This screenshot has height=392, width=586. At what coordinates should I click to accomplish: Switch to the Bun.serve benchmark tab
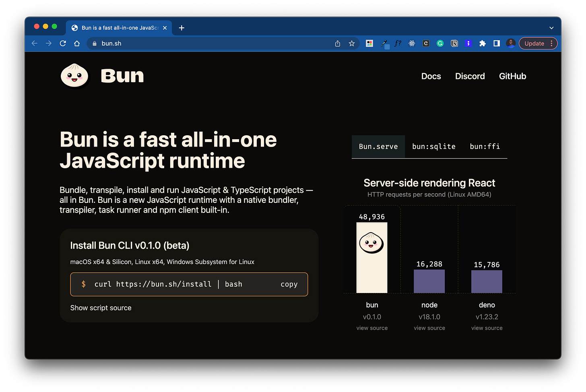coord(378,146)
